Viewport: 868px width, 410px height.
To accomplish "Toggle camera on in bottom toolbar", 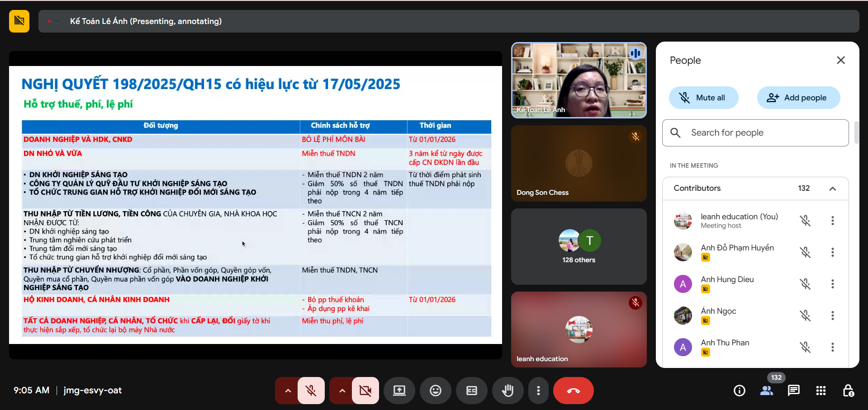I will [365, 391].
